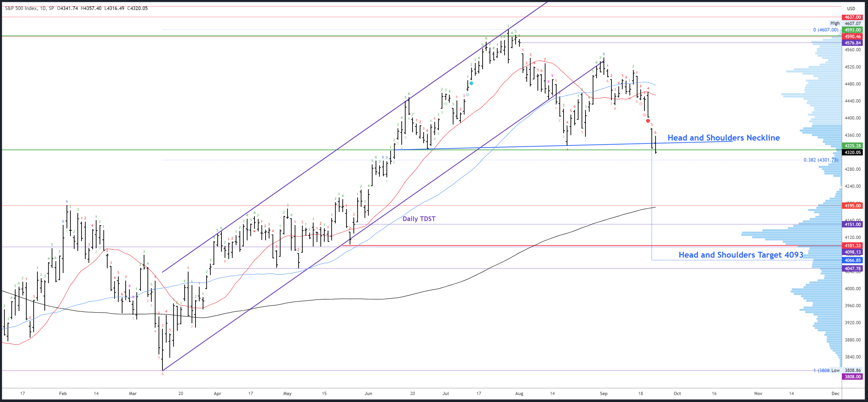Click the green 4325.28 price label
Image resolution: width=868 pixels, height=402 pixels.
pyautogui.click(x=852, y=146)
